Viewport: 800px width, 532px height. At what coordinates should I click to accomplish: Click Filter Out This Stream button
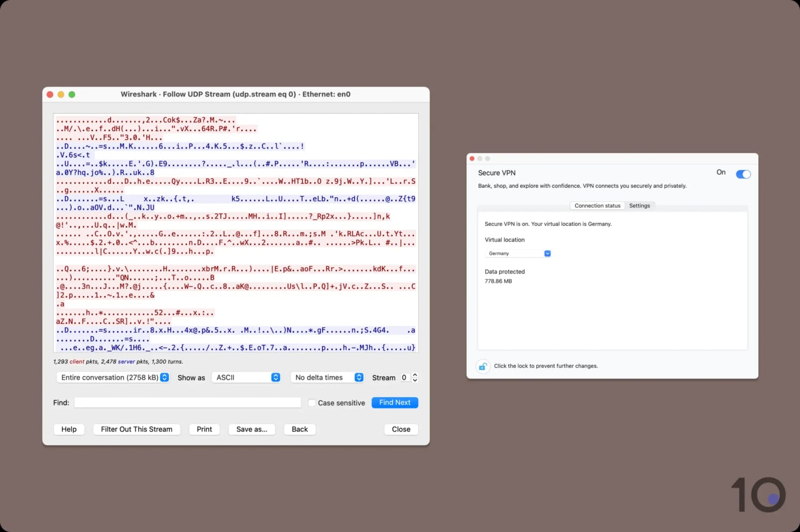(137, 429)
